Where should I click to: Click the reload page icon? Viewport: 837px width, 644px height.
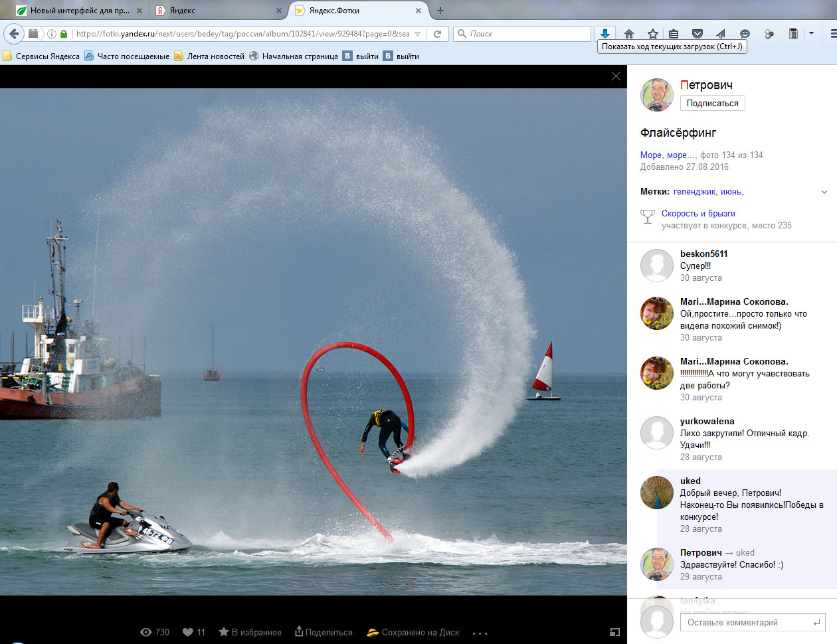click(x=437, y=34)
